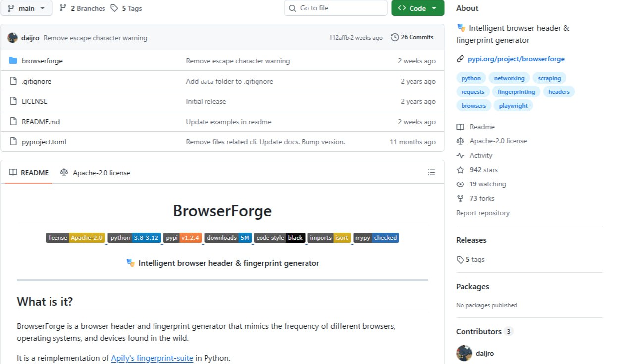Click the license Apache-2.0 badge
The height and width of the screenshot is (364, 617).
75,238
